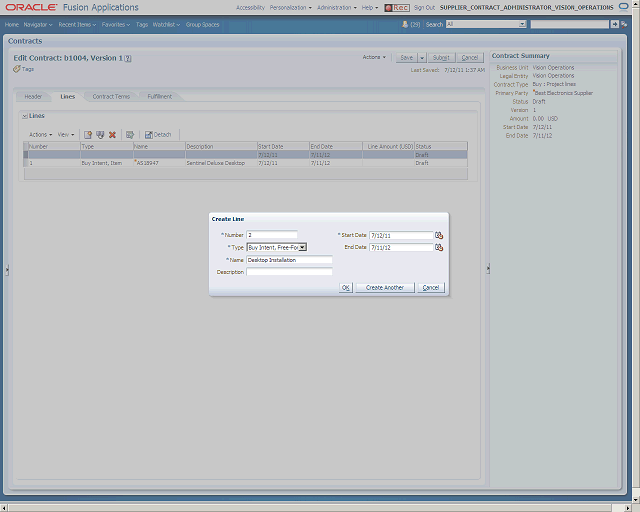Click Cancel in Create Line dialog
The image size is (640, 512).
(431, 288)
